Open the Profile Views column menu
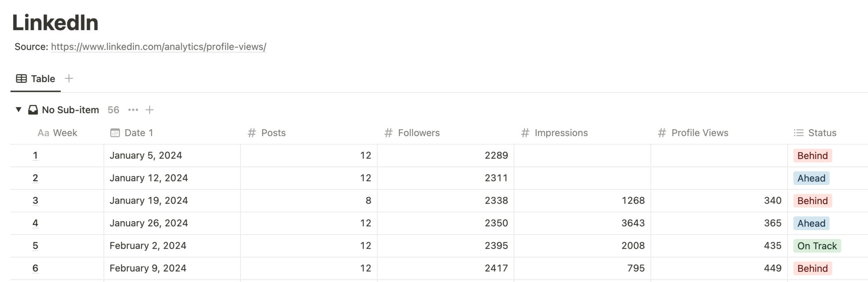This screenshot has height=282, width=868. click(x=699, y=133)
